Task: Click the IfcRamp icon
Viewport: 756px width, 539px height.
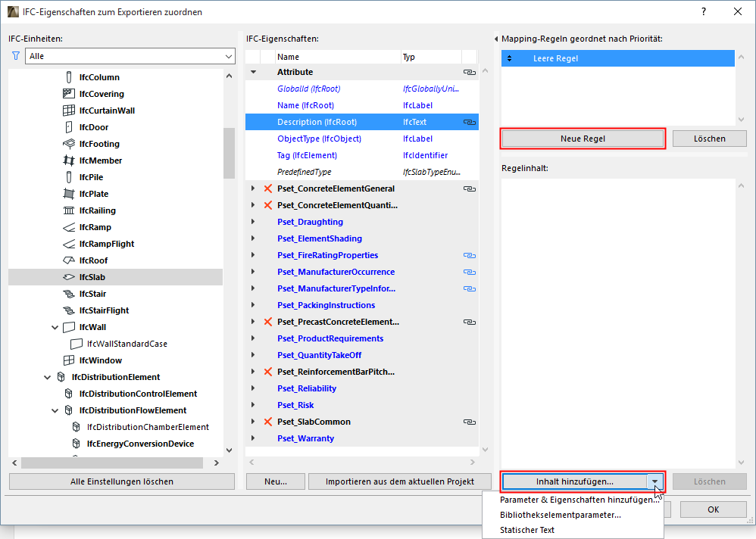Action: coord(69,227)
